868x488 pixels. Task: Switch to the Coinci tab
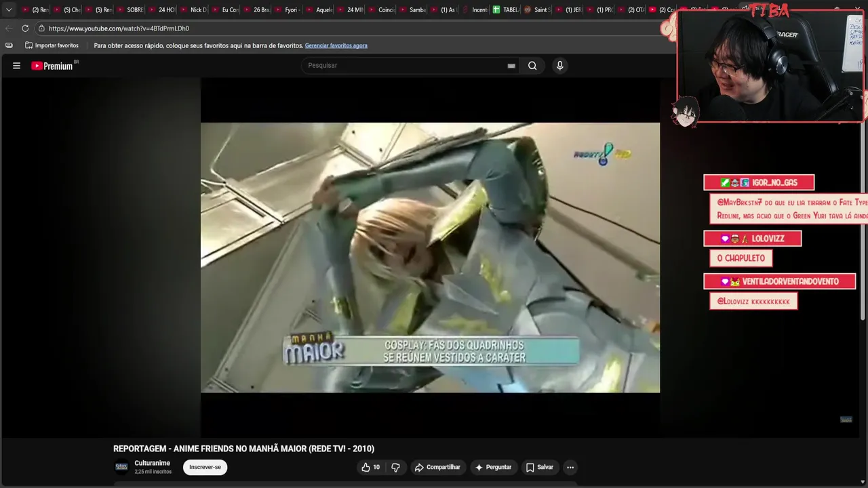pos(381,9)
